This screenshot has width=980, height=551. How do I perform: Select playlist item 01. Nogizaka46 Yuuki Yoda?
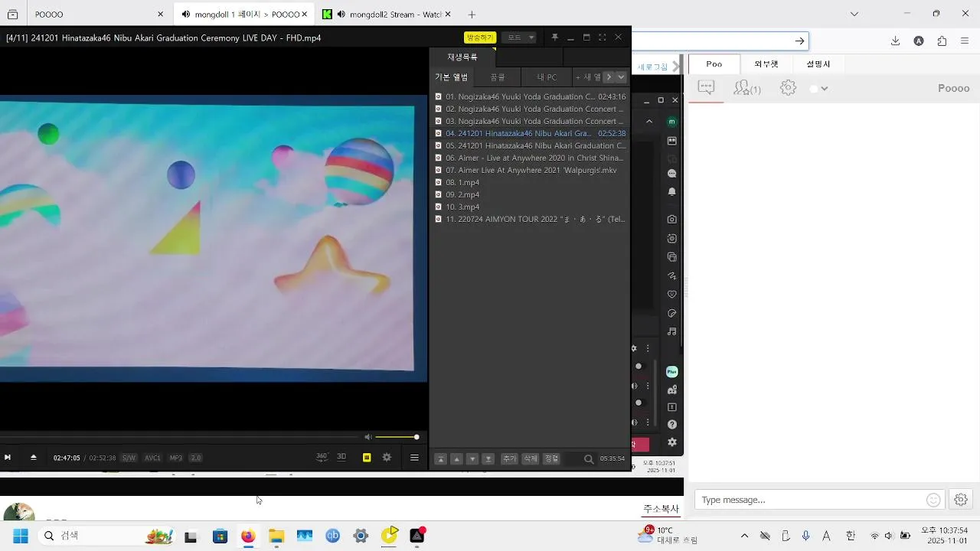point(530,97)
